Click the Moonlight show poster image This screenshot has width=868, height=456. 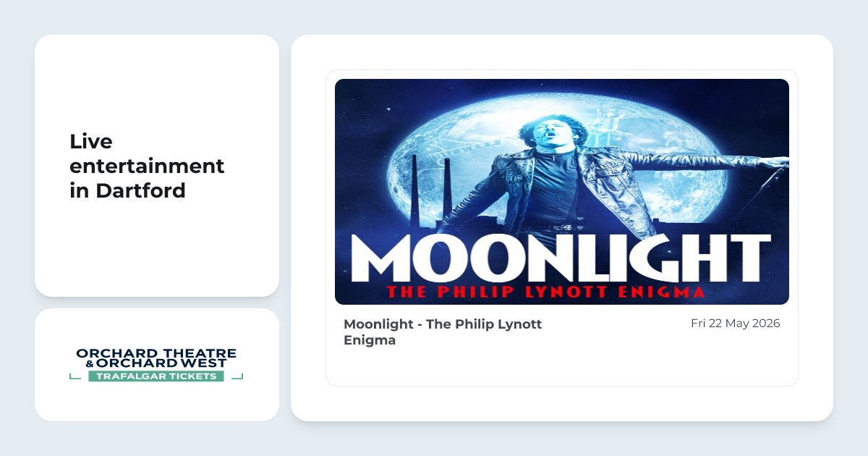[561, 191]
